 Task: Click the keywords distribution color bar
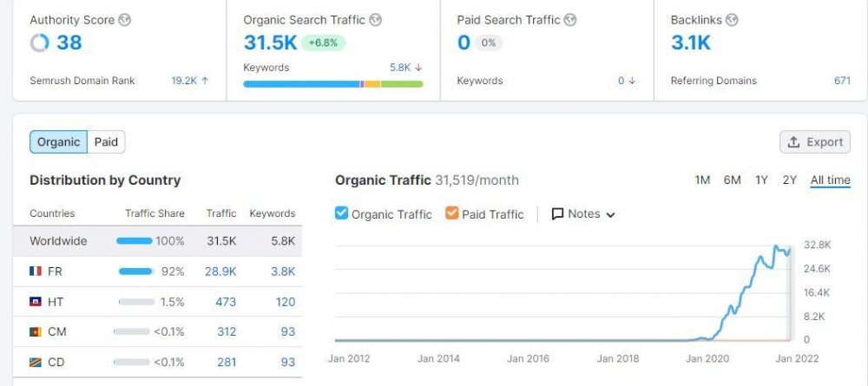coord(332,84)
